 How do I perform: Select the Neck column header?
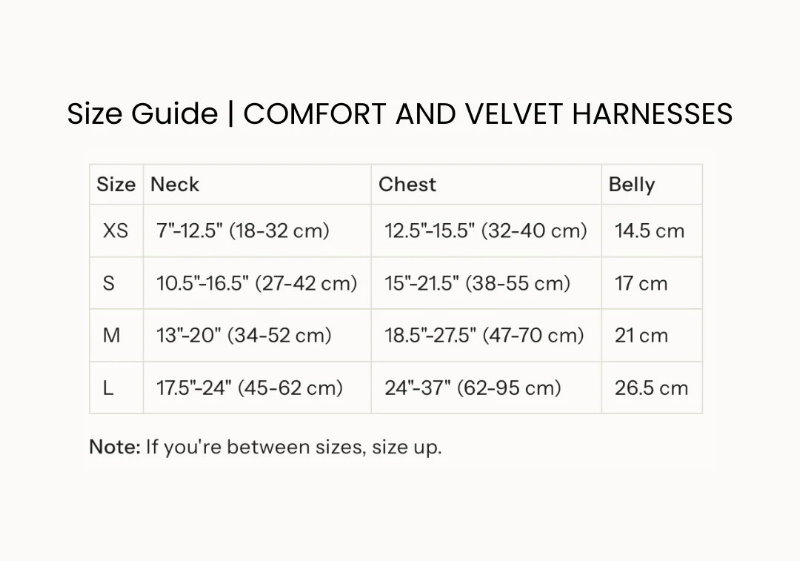pyautogui.click(x=175, y=184)
